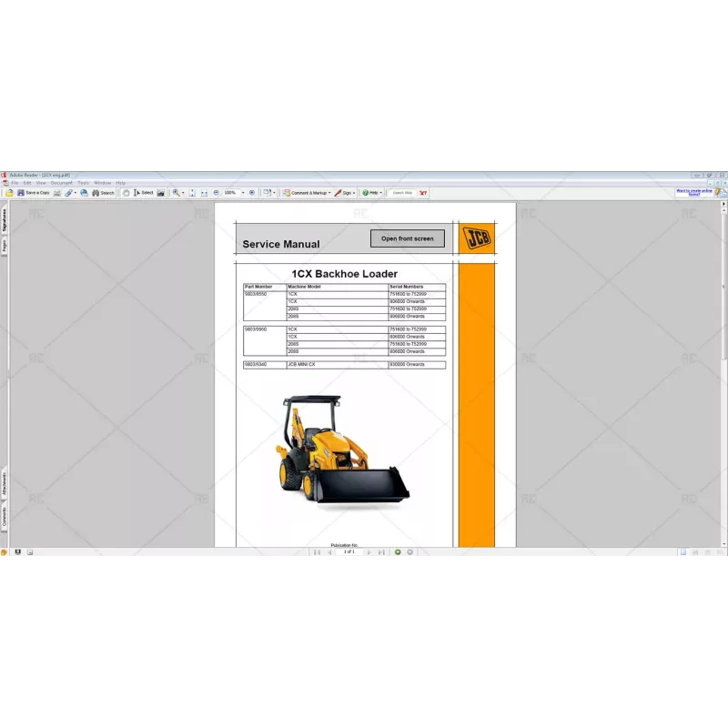The width and height of the screenshot is (728, 728).
Task: Open the Comment & Markup dropdown
Action: click(x=329, y=192)
